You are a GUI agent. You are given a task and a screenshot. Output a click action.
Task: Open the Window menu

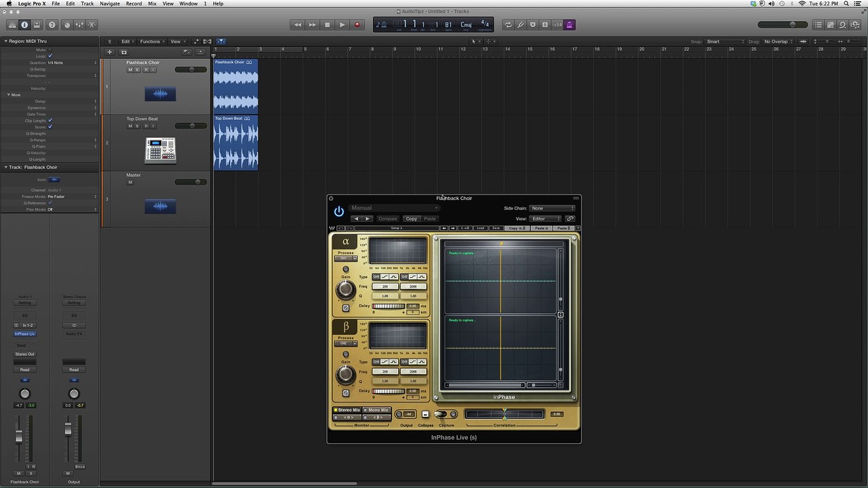tap(189, 3)
